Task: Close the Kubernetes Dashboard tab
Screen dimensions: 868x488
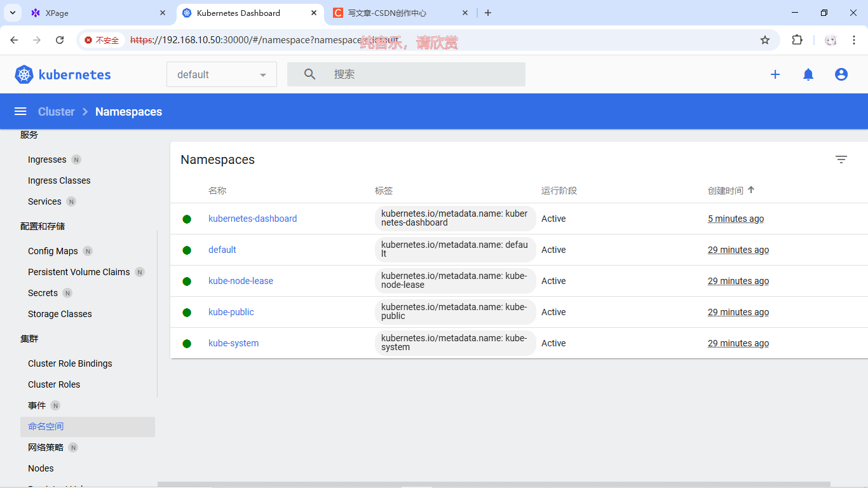Action: (314, 13)
